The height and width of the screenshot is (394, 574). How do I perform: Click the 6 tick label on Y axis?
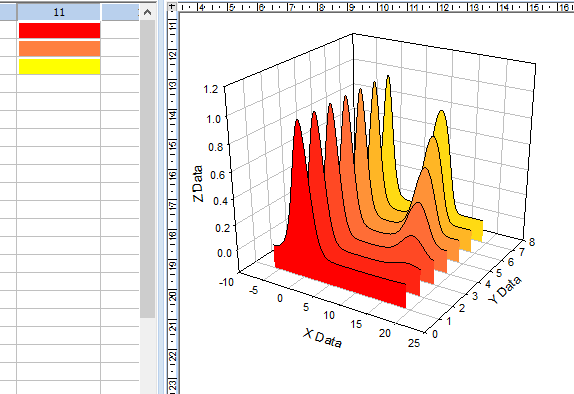coord(511,262)
